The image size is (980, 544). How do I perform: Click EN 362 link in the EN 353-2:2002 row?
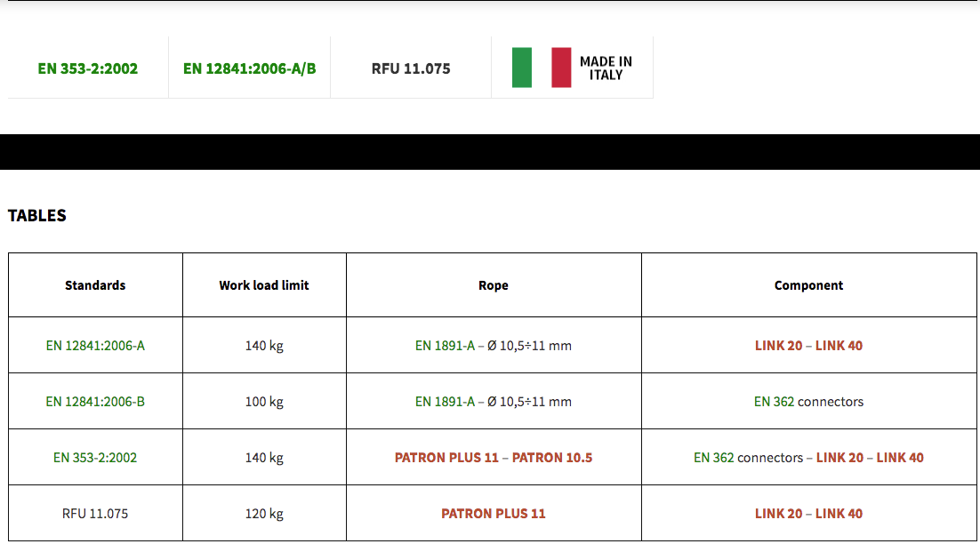pyautogui.click(x=713, y=458)
